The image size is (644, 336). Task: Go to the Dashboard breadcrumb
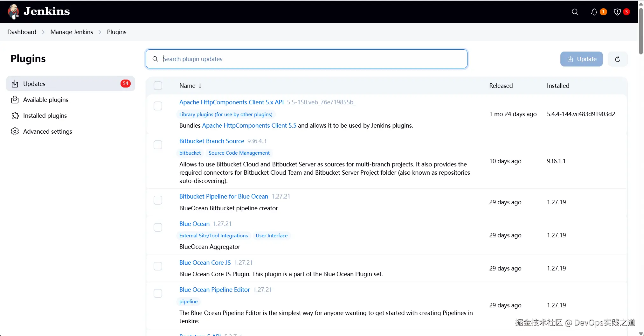pyautogui.click(x=22, y=32)
